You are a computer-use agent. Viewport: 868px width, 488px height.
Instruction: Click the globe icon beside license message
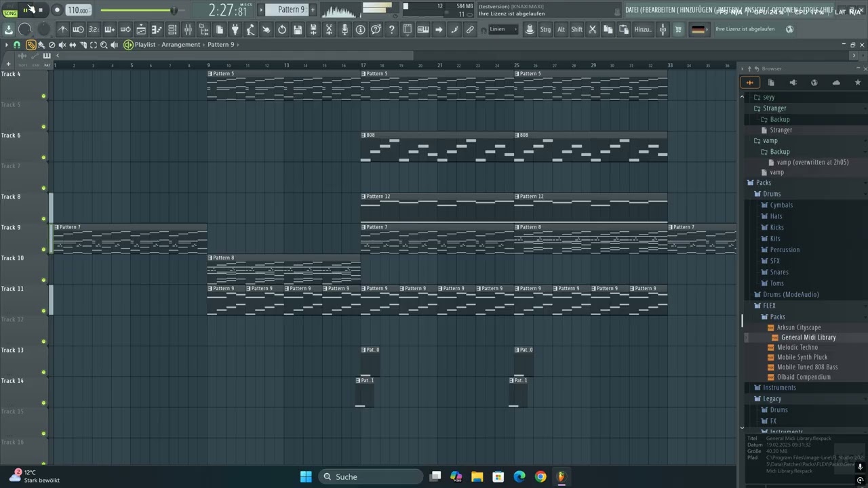click(789, 29)
